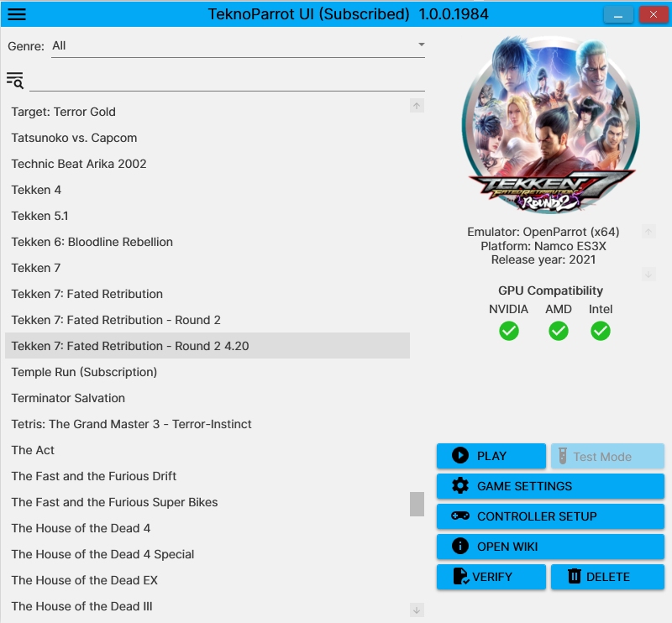This screenshot has width=672, height=623.
Task: Select The Fast and the Furious Super Bikes
Action: click(207, 502)
